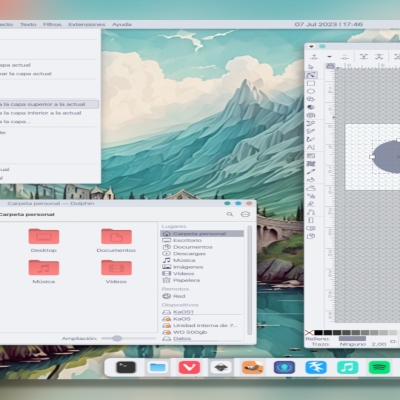
Task: Open the file manager from the dock
Action: (157, 367)
